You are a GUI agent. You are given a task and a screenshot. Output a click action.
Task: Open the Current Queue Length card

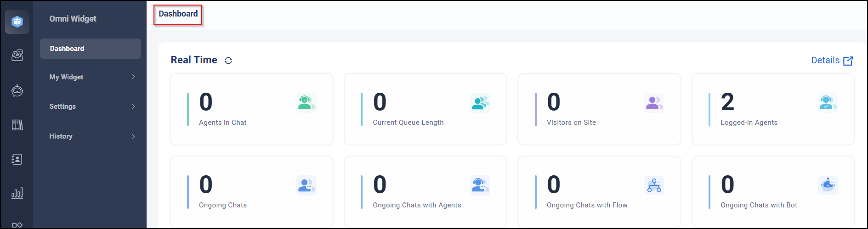(425, 109)
